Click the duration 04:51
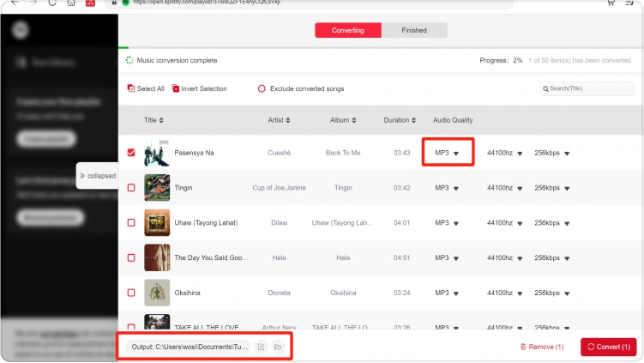 pyautogui.click(x=401, y=257)
